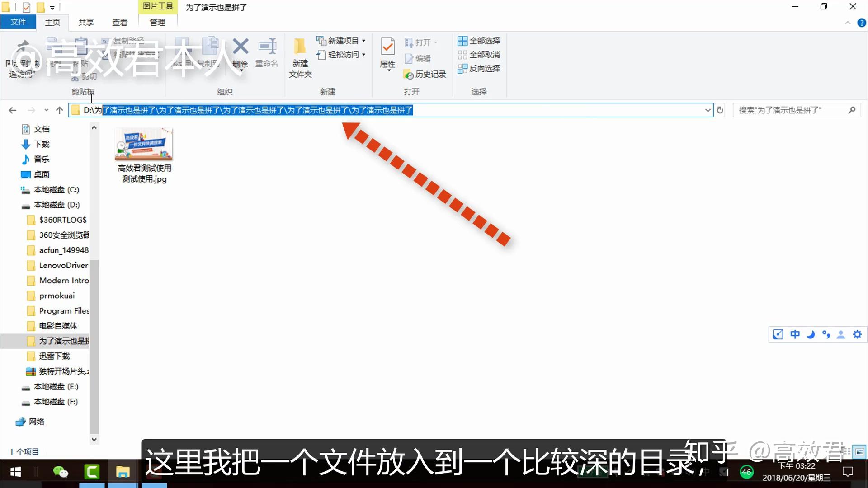Open WeChat from the taskbar

61,472
